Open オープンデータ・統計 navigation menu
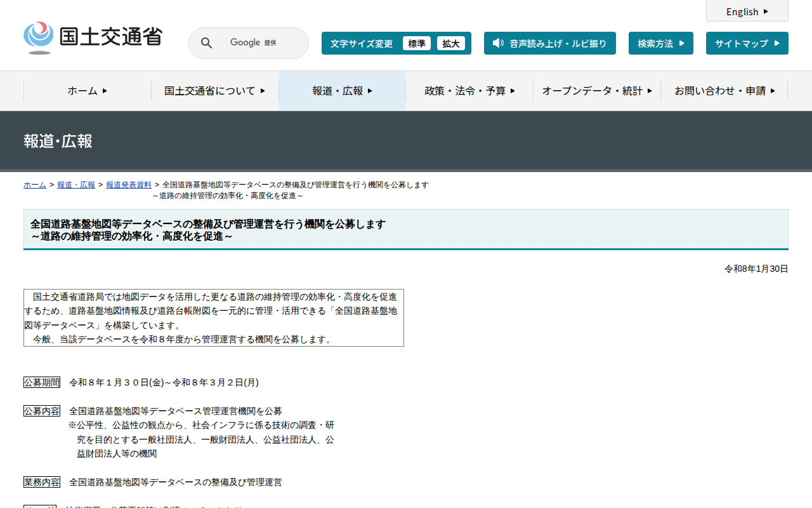Screen dimensions: 812x508 click(x=597, y=91)
